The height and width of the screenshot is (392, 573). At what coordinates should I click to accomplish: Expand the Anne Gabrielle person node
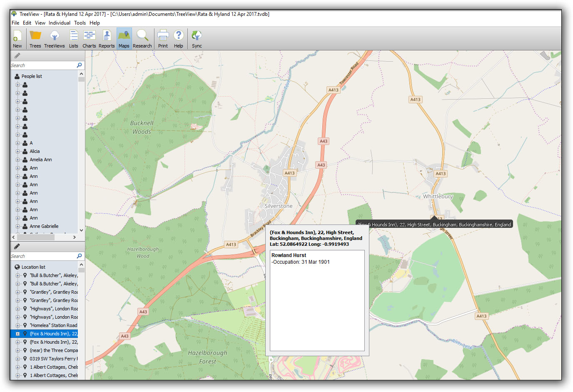pyautogui.click(x=18, y=226)
